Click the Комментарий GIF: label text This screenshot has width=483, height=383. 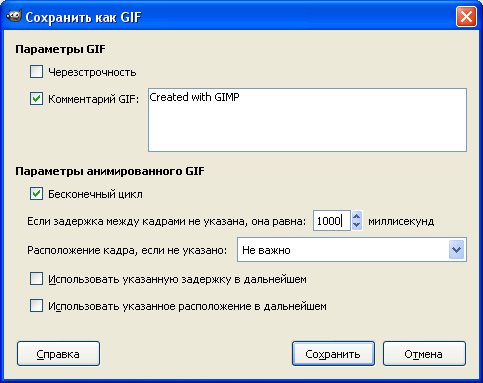pos(94,99)
